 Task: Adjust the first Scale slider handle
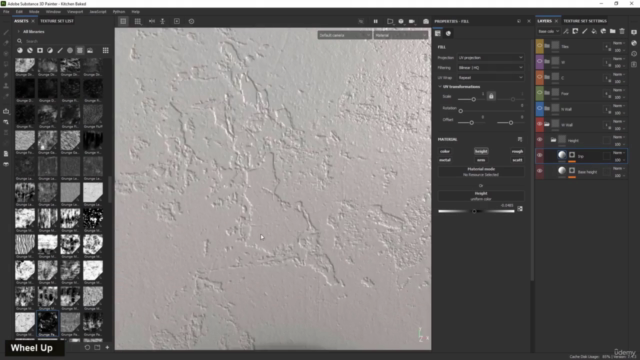point(473,99)
